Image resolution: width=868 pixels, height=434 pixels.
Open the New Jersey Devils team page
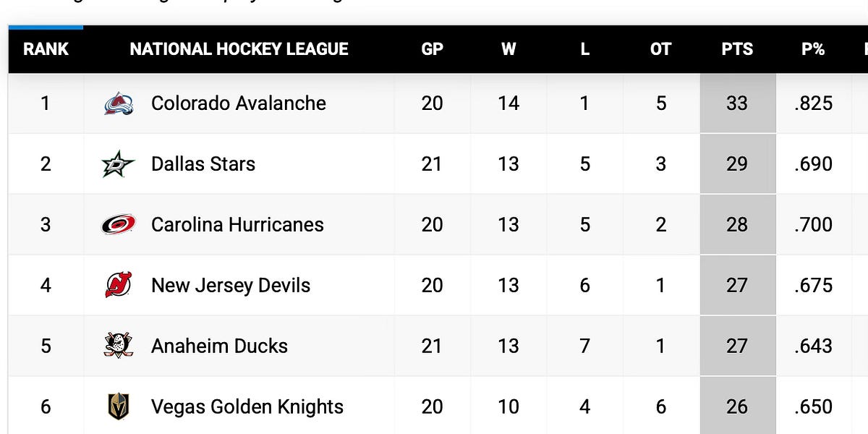[231, 285]
